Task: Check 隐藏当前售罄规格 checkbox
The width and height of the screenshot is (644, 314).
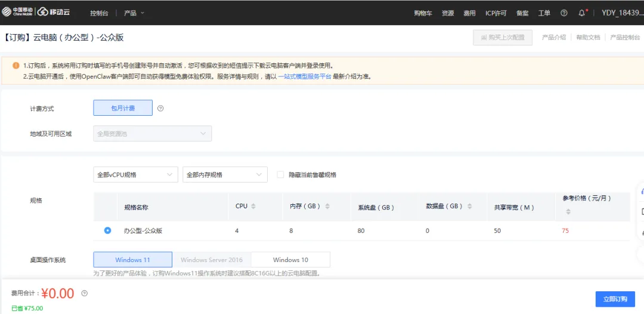Action: [x=280, y=175]
